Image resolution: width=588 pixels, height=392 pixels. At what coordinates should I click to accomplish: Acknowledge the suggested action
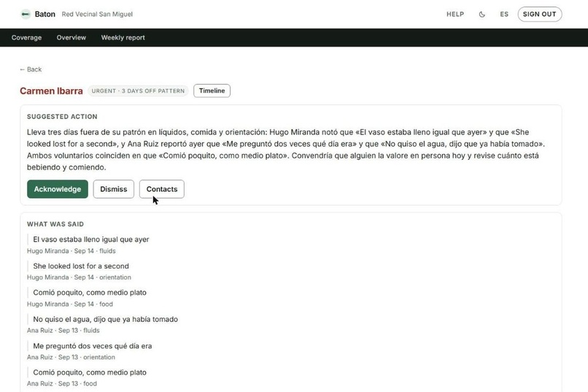coord(58,189)
